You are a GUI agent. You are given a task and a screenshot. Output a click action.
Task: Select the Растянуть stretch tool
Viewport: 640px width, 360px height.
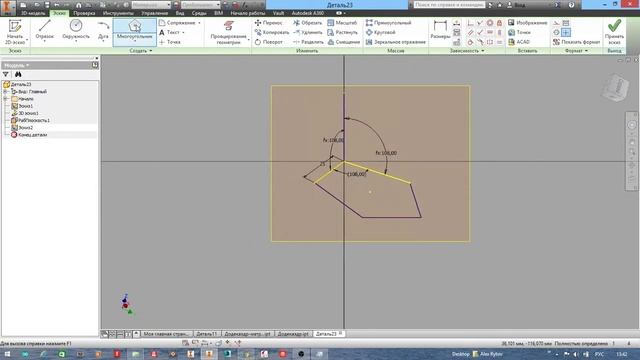pyautogui.click(x=342, y=32)
